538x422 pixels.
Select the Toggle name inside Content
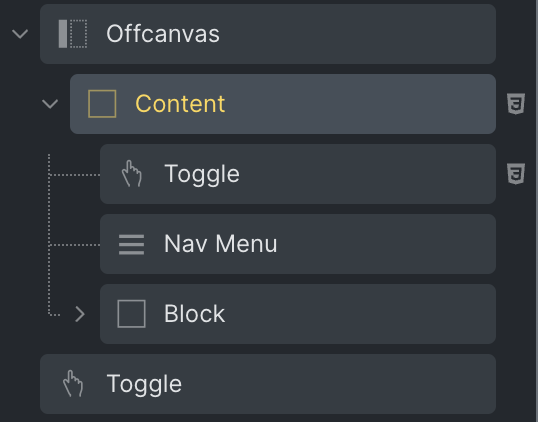tap(202, 174)
